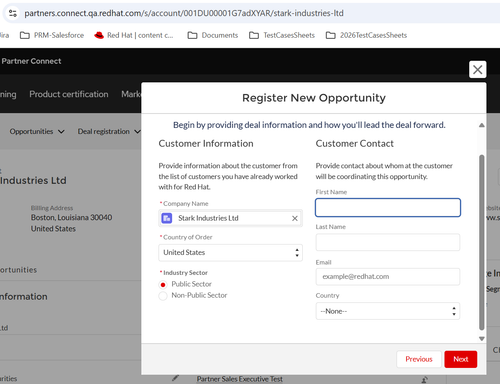Click the Last Name input field
The width and height of the screenshot is (500, 384).
point(388,242)
